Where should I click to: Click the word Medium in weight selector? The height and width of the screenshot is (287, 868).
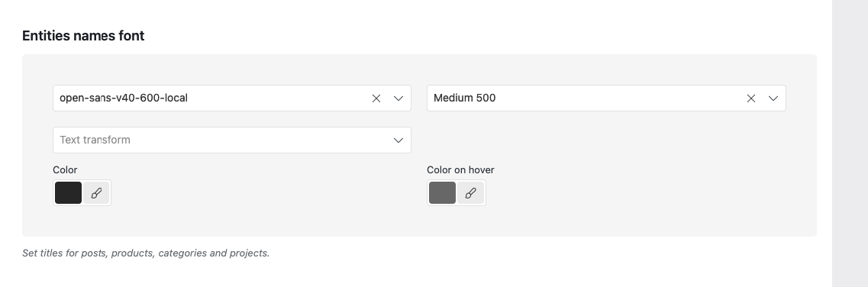pos(449,98)
